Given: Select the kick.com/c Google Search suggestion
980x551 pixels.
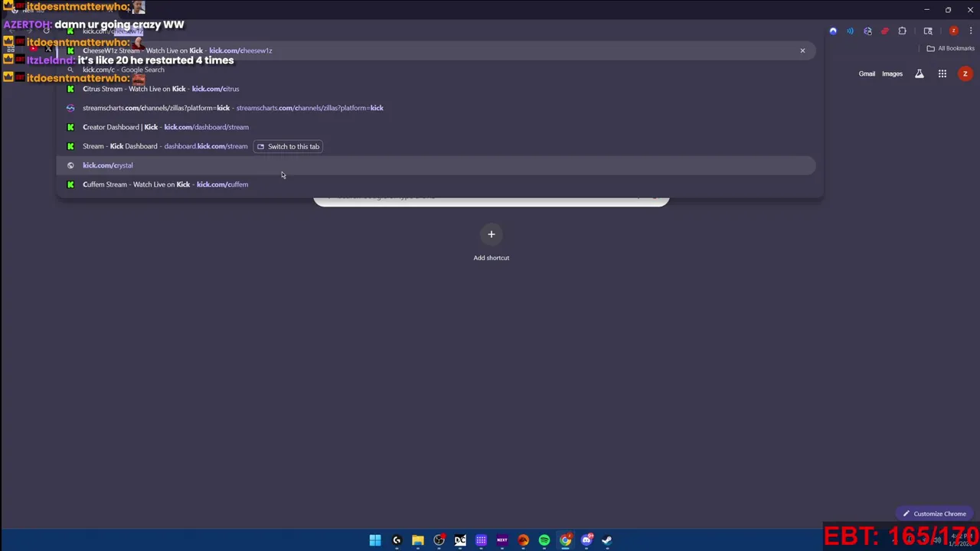Looking at the screenshot, I should [x=436, y=70].
